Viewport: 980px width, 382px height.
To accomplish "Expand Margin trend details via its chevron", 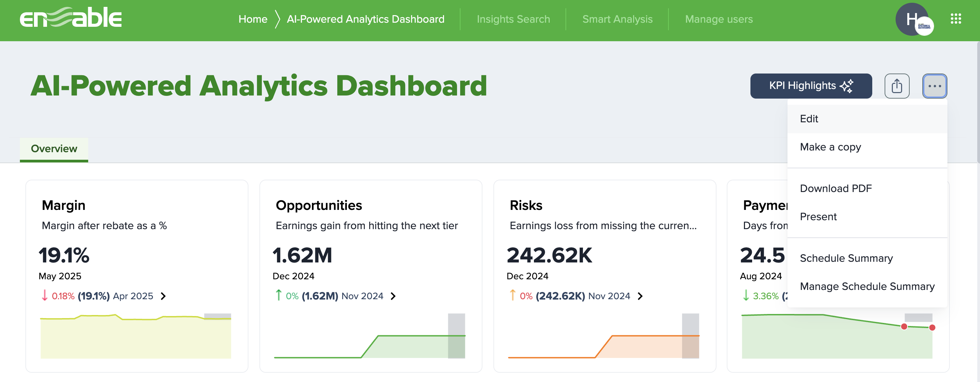I will [x=164, y=296].
